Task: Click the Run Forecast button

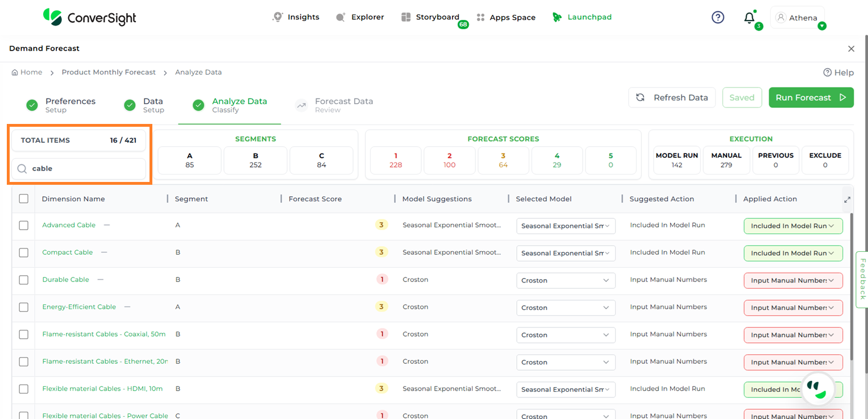Action: pos(811,98)
